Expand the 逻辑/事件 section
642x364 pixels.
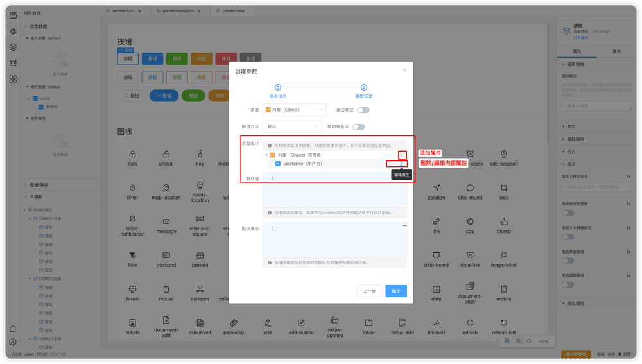pos(26,185)
